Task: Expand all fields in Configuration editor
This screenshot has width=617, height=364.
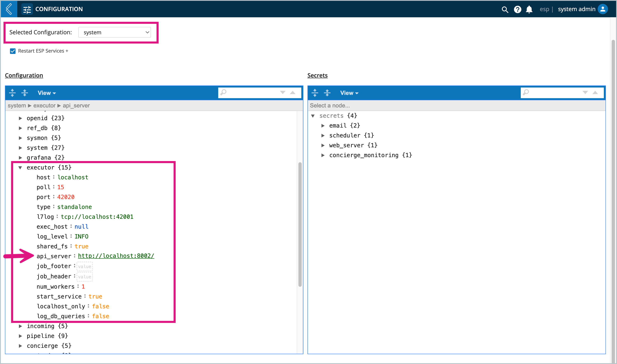Action: 12,93
